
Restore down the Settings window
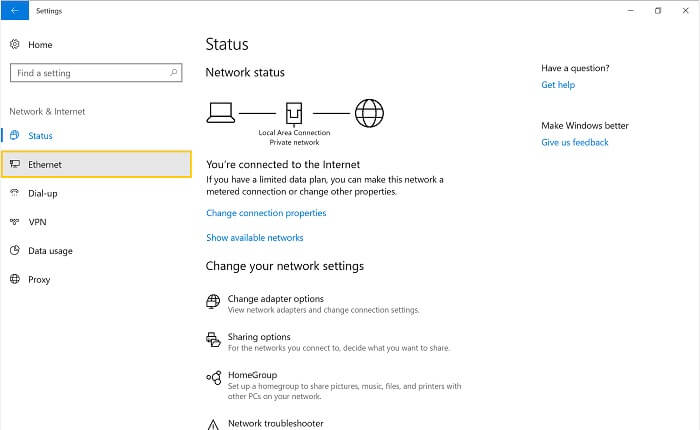tap(658, 10)
